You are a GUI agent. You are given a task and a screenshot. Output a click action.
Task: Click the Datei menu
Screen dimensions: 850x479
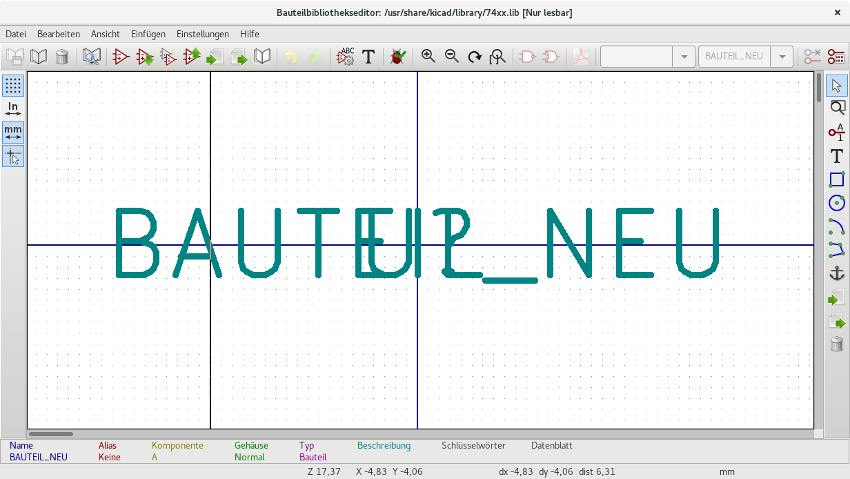tap(16, 34)
